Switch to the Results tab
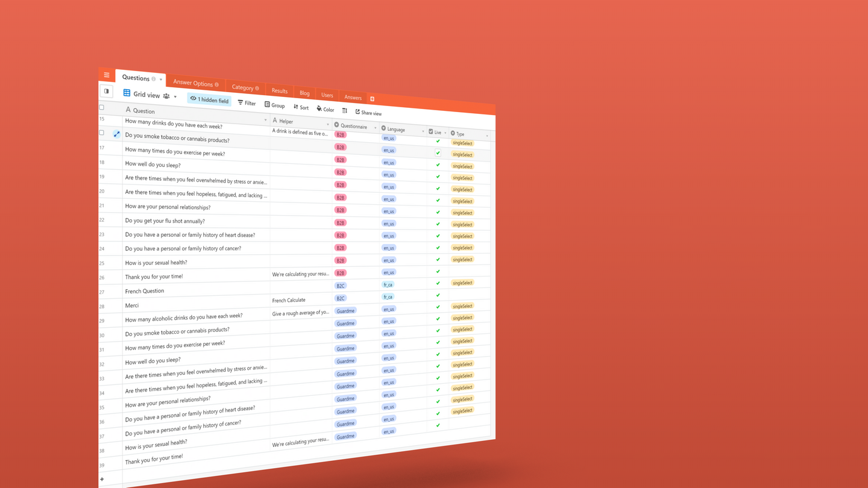This screenshot has height=488, width=868. pyautogui.click(x=280, y=90)
